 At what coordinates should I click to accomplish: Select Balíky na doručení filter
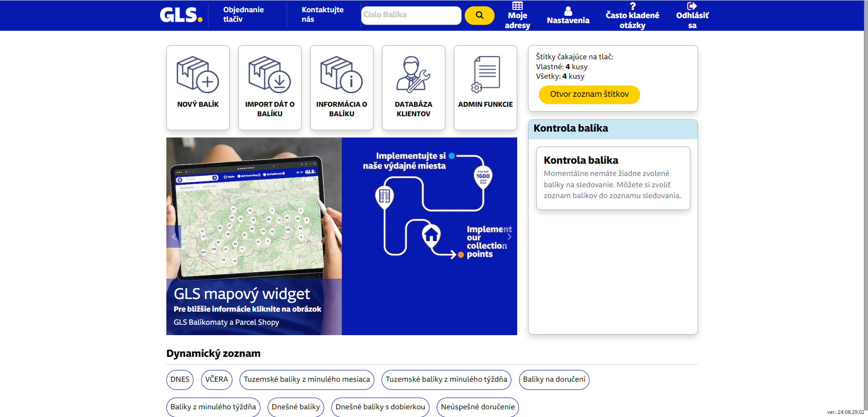pyautogui.click(x=554, y=379)
